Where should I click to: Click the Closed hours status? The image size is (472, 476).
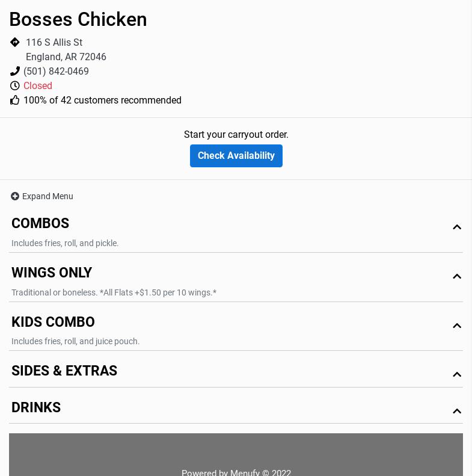click(38, 85)
